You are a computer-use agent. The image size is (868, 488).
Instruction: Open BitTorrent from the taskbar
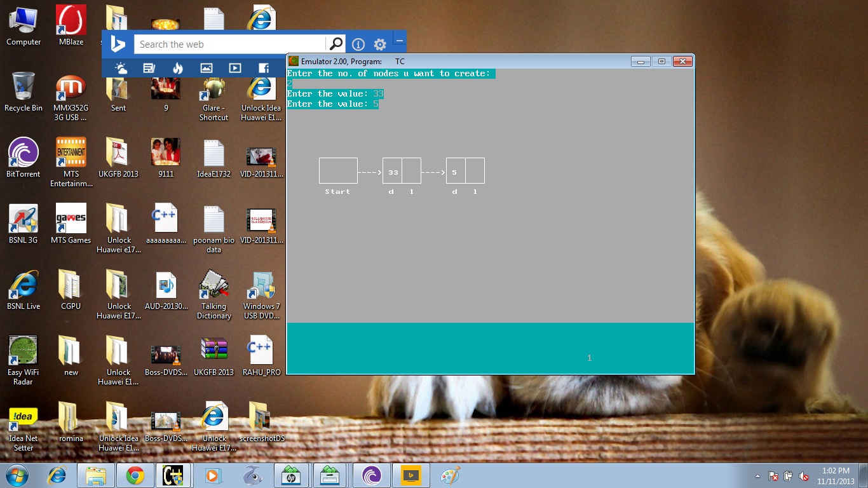tap(371, 475)
